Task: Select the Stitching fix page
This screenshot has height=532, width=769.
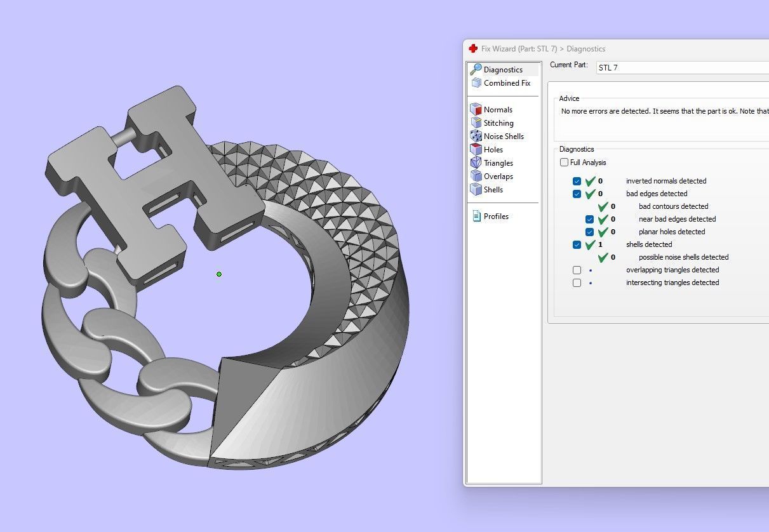Action: pyautogui.click(x=492, y=123)
